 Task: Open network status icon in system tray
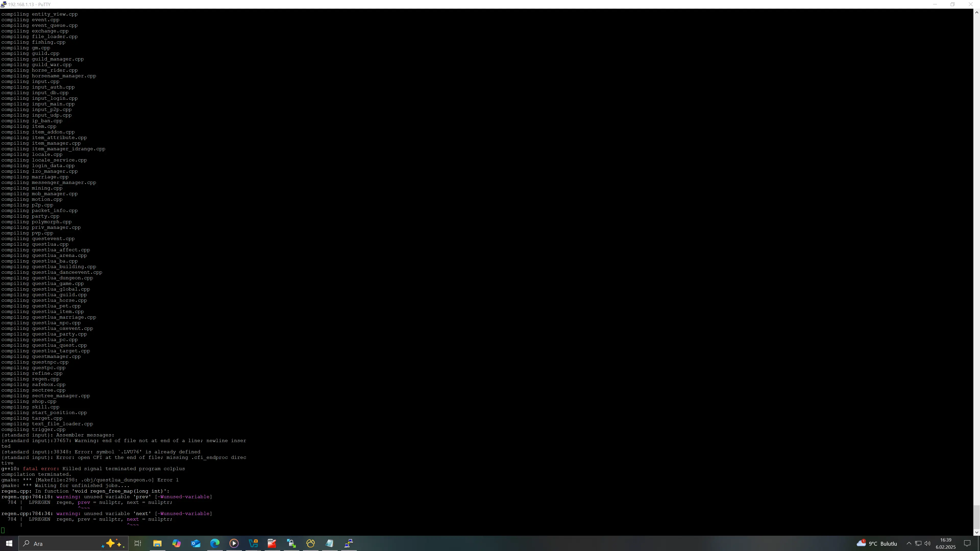tap(918, 543)
